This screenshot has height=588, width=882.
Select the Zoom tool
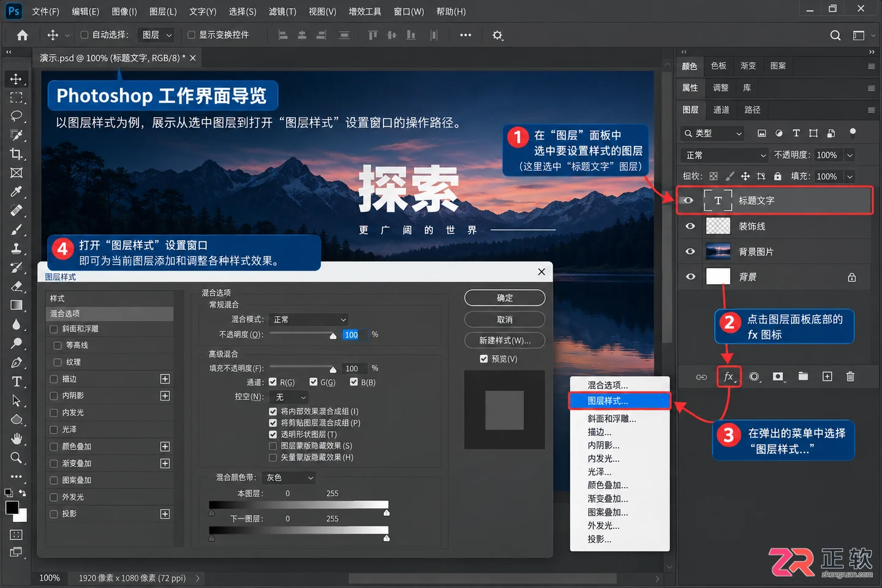point(16,458)
